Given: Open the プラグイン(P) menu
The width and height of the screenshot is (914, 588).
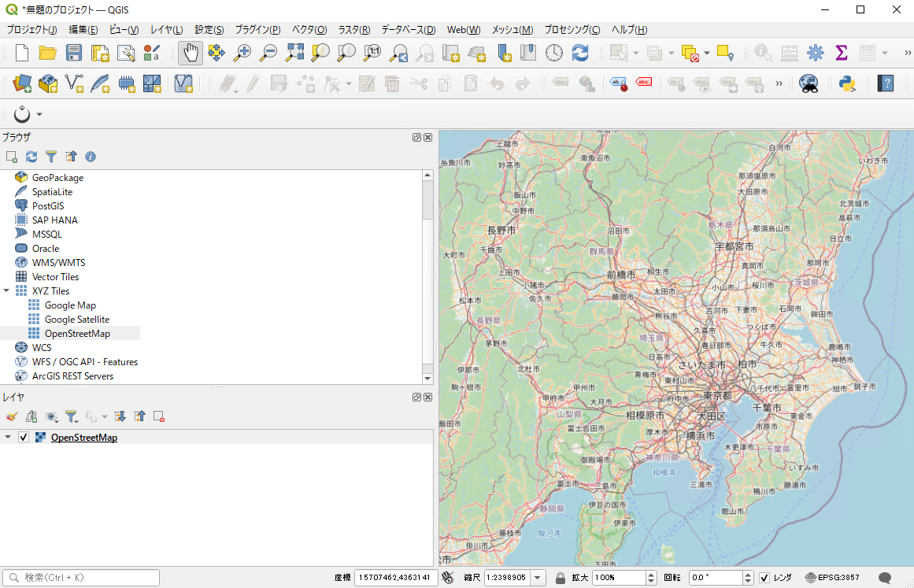Looking at the screenshot, I should click(257, 30).
